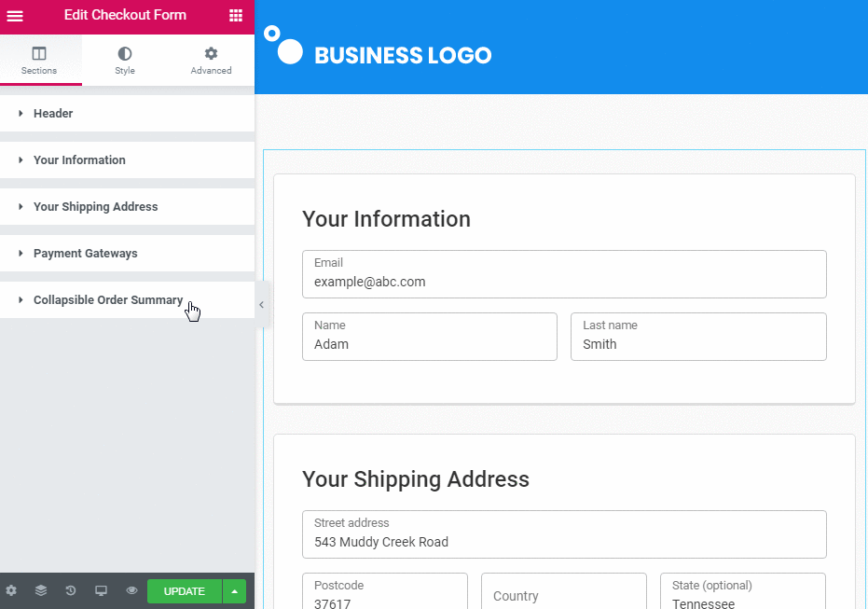
Task: Click the Business Logo image
Action: (x=379, y=46)
